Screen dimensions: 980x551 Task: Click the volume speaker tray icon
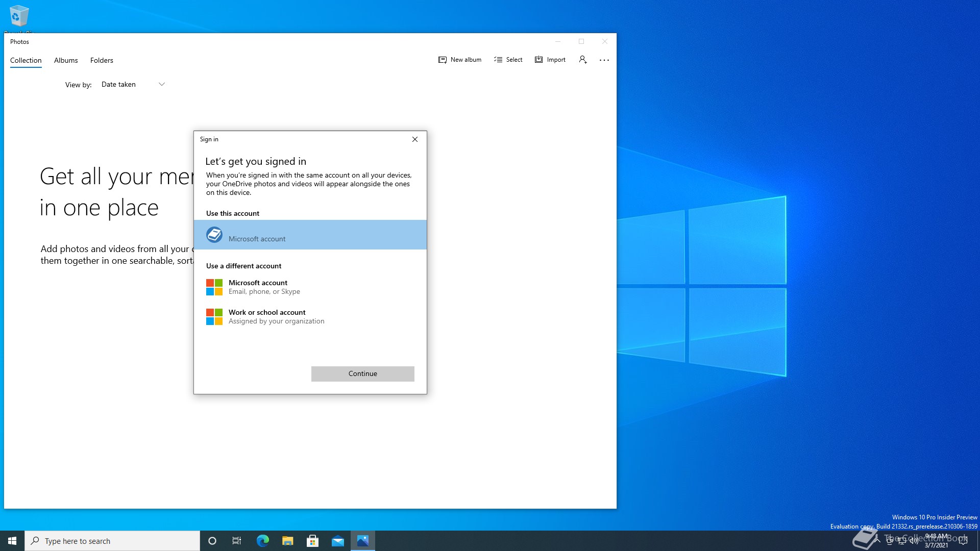[x=914, y=541]
